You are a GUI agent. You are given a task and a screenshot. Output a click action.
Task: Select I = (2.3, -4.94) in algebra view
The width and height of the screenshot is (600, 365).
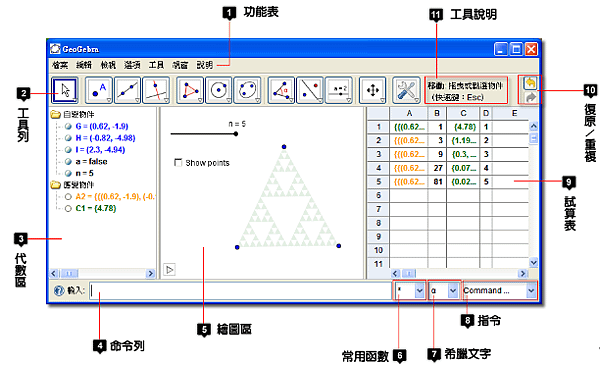point(100,150)
